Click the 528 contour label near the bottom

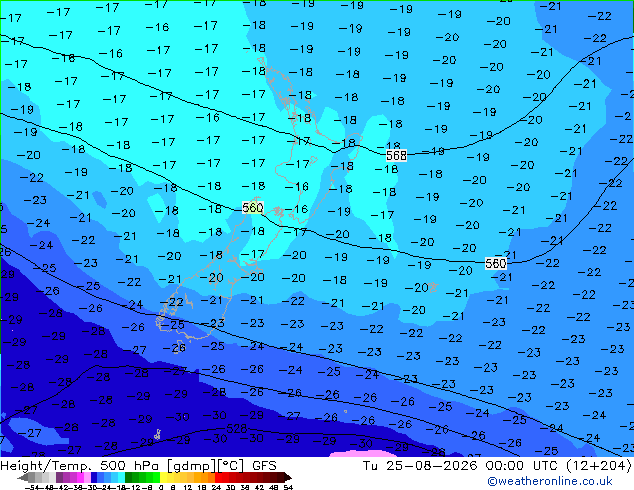237,429
